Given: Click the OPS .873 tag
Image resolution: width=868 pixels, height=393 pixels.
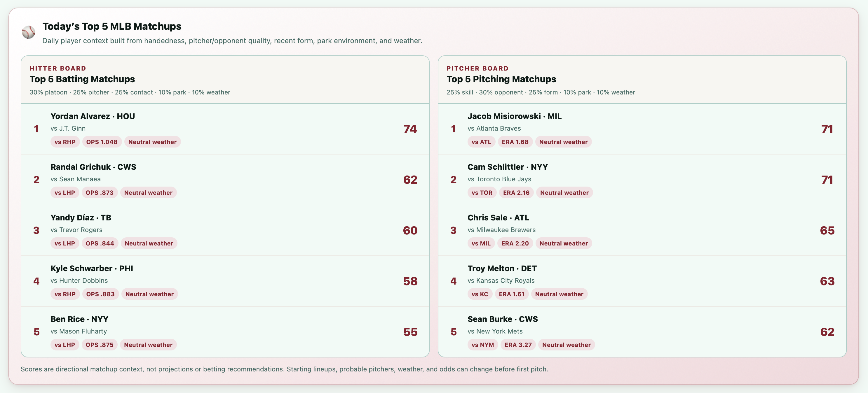Looking at the screenshot, I should (100, 193).
